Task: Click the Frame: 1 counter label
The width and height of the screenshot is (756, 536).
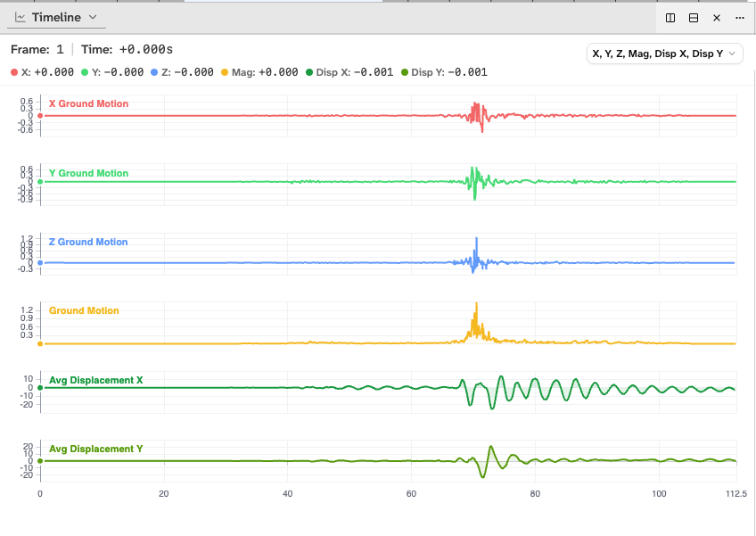Action: click(36, 50)
